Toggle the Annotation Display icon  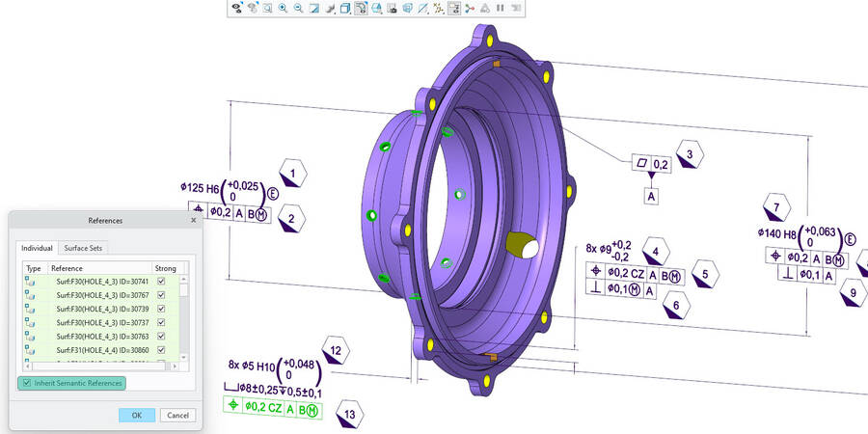(x=454, y=8)
